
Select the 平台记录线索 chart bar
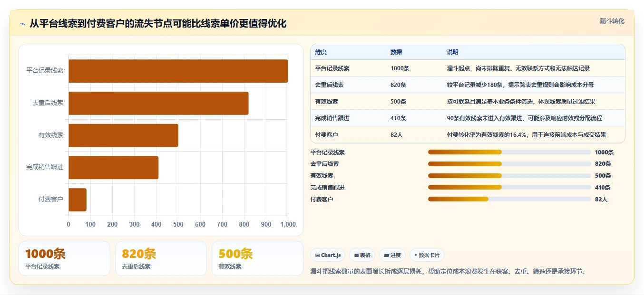tap(178, 71)
